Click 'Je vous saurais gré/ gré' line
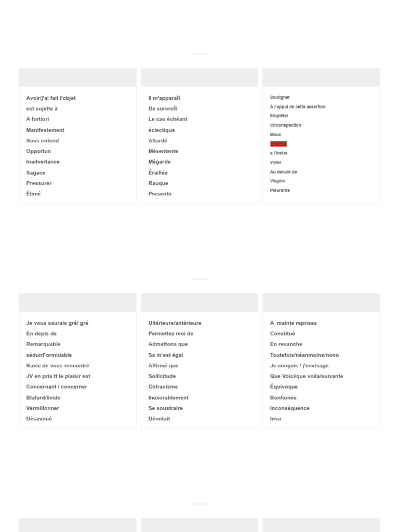Screen dimensions: 399x532 pos(57,323)
